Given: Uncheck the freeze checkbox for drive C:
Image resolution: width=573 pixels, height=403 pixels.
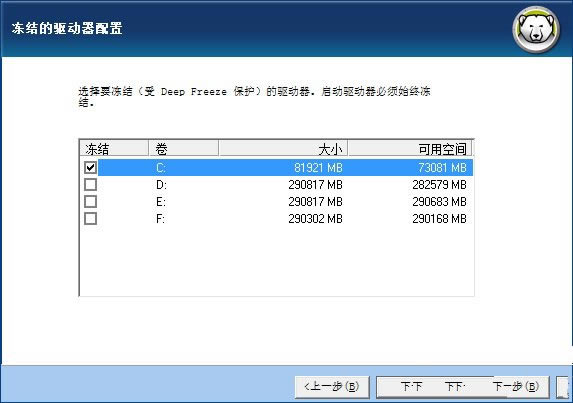Looking at the screenshot, I should click(x=90, y=167).
